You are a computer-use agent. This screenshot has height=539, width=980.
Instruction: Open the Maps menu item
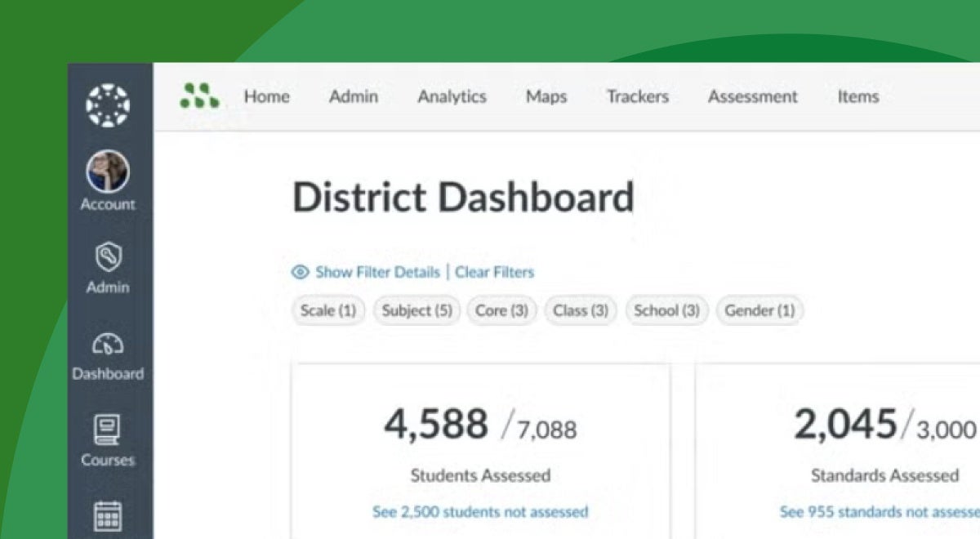pos(546,96)
